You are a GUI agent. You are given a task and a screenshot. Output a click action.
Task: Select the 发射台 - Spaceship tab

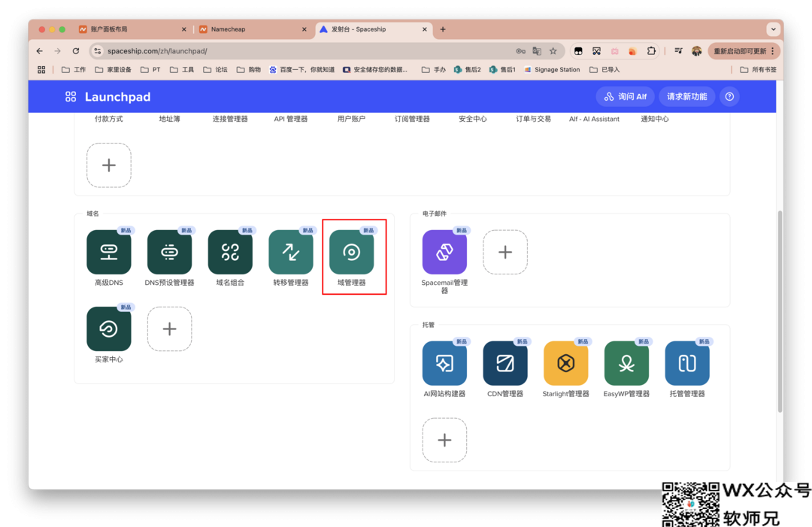click(374, 29)
